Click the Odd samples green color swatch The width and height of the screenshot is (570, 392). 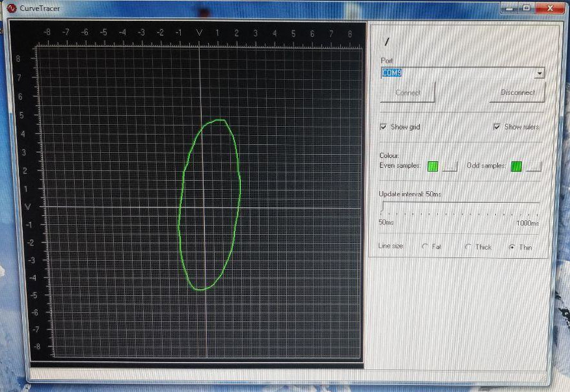click(516, 166)
